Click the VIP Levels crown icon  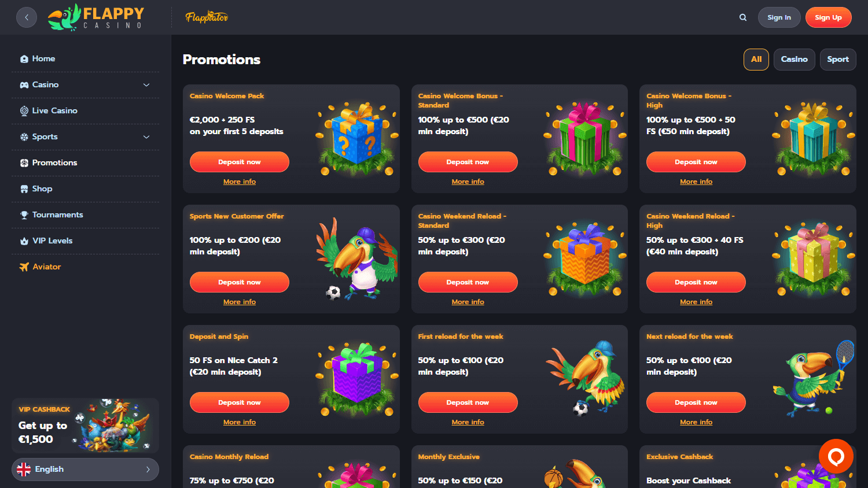coord(24,241)
